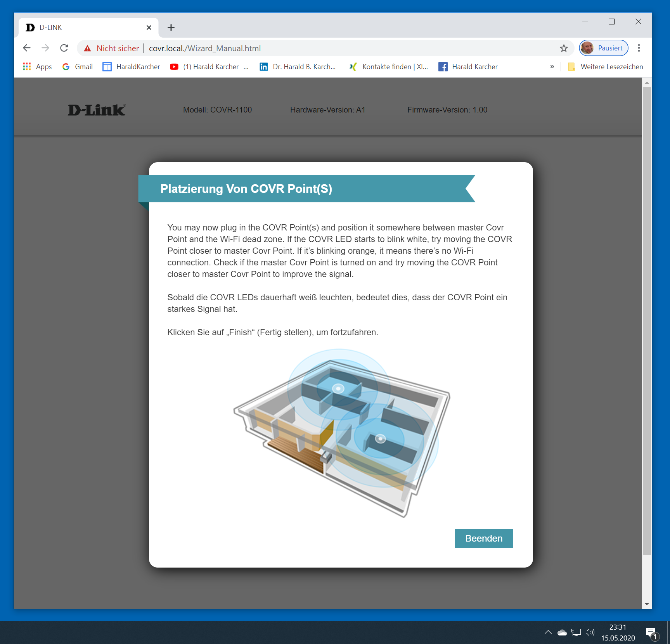Open the HaraldKarcher bookmark
Image resolution: width=670 pixels, height=644 pixels.
coord(131,67)
